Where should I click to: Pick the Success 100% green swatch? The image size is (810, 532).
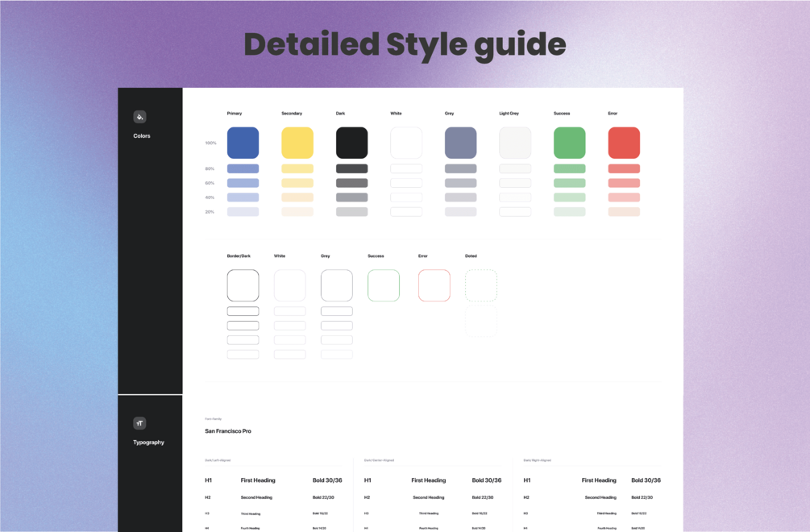coord(569,143)
